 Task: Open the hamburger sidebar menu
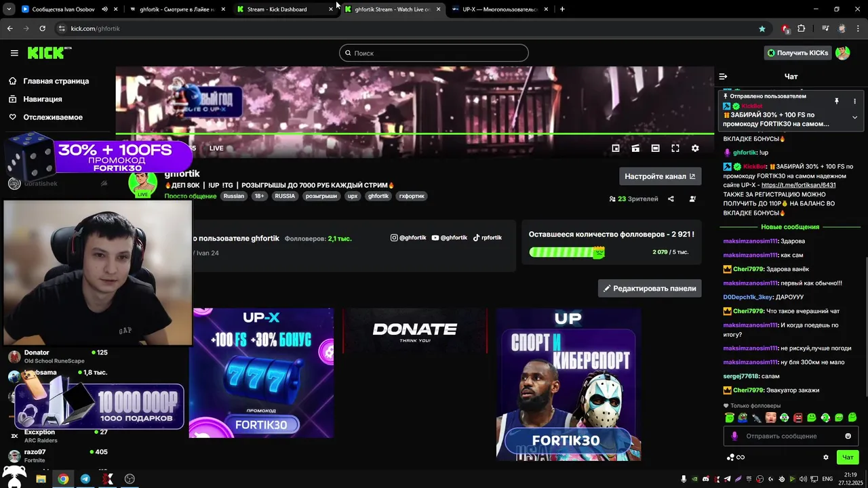point(14,53)
